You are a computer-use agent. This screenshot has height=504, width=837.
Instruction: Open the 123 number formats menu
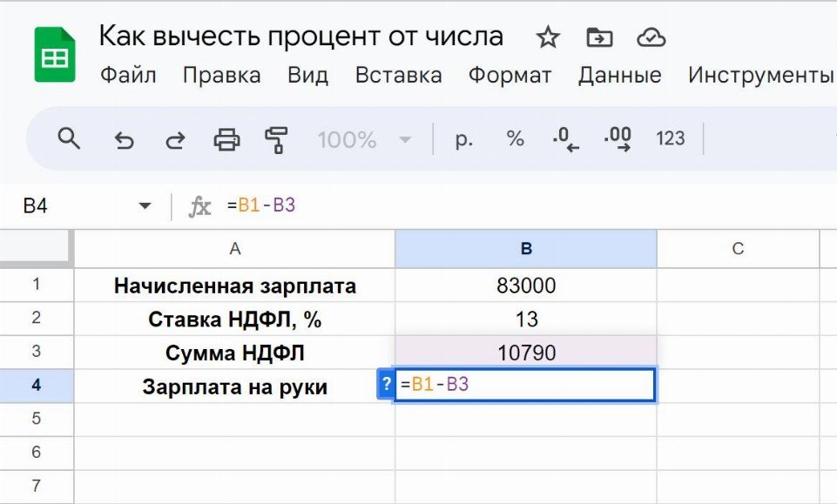tap(670, 139)
